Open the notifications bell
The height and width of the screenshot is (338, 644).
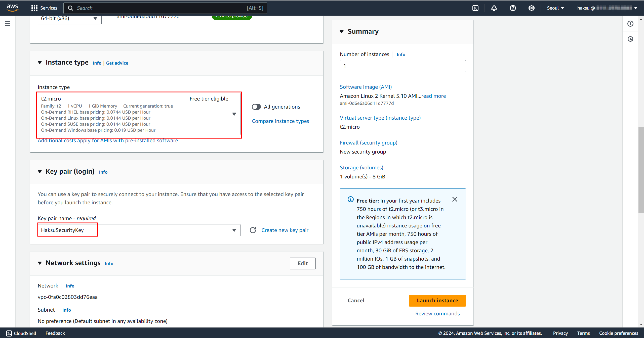[494, 8]
